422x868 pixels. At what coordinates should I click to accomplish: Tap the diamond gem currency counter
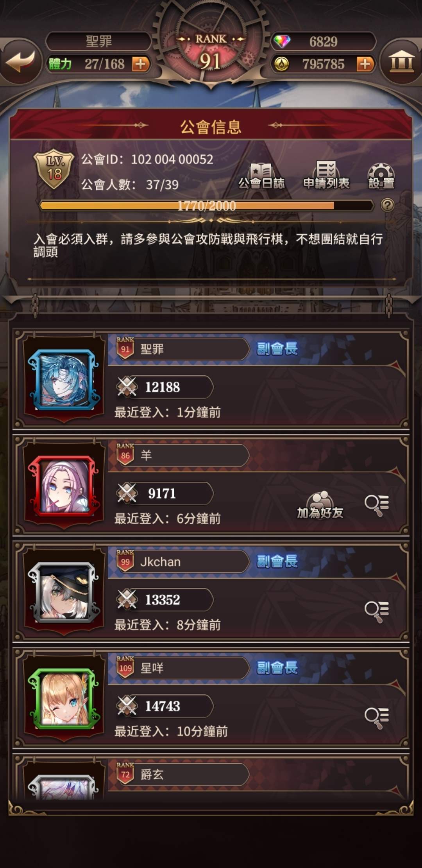click(x=324, y=41)
